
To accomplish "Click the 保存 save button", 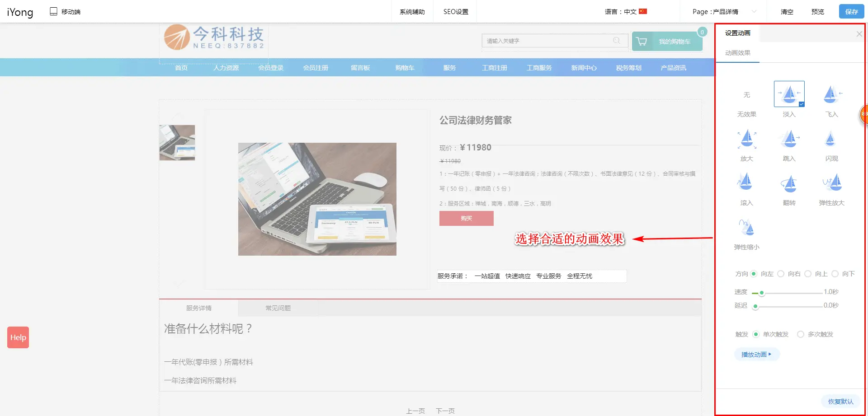I will click(x=851, y=12).
